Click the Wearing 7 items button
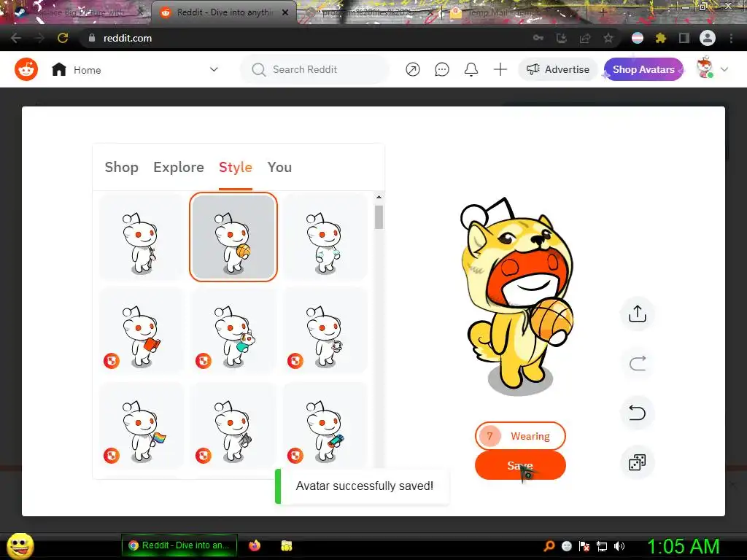747x560 pixels. pos(520,436)
